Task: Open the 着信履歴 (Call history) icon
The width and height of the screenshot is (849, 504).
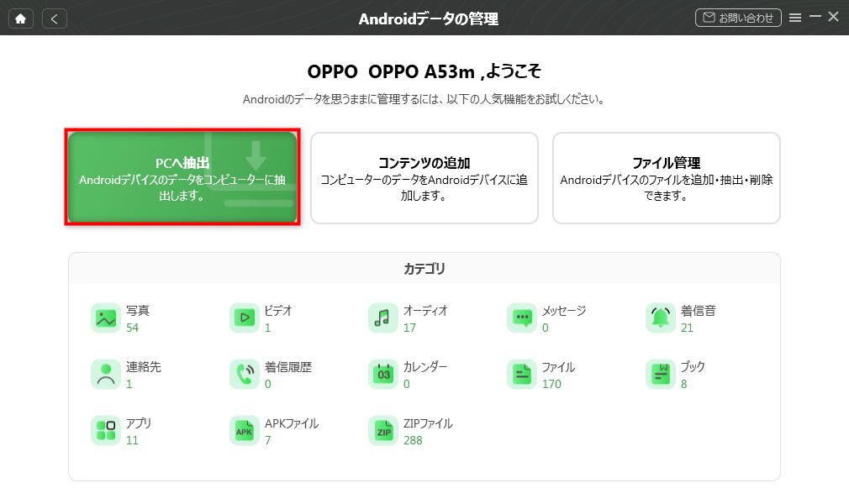Action: tap(244, 375)
